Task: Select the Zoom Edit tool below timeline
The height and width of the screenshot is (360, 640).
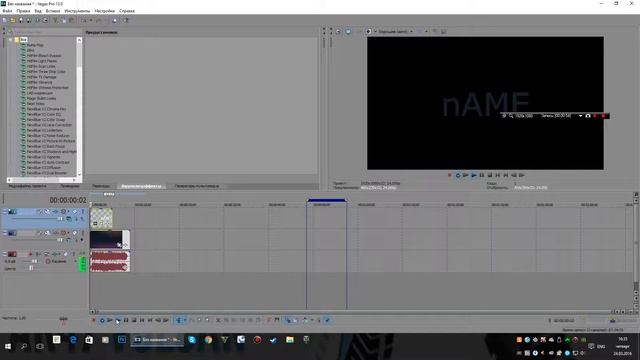Action: [207, 320]
